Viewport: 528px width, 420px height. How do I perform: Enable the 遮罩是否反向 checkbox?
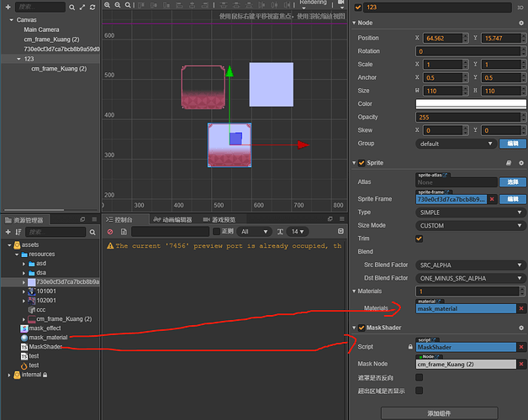(419, 378)
